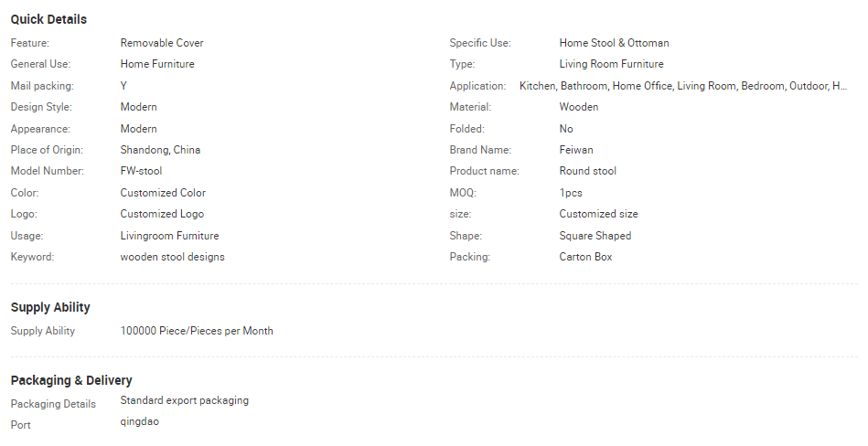The width and height of the screenshot is (868, 446).
Task: Click the Shandong, China origin value
Action: click(x=160, y=150)
